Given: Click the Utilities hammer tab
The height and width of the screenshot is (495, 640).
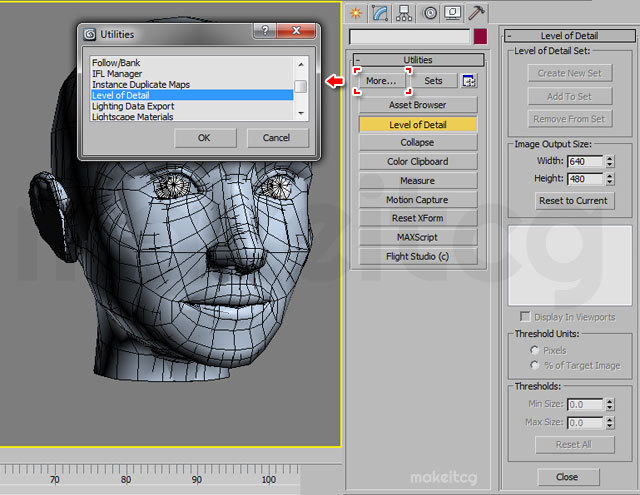Looking at the screenshot, I should [x=477, y=12].
